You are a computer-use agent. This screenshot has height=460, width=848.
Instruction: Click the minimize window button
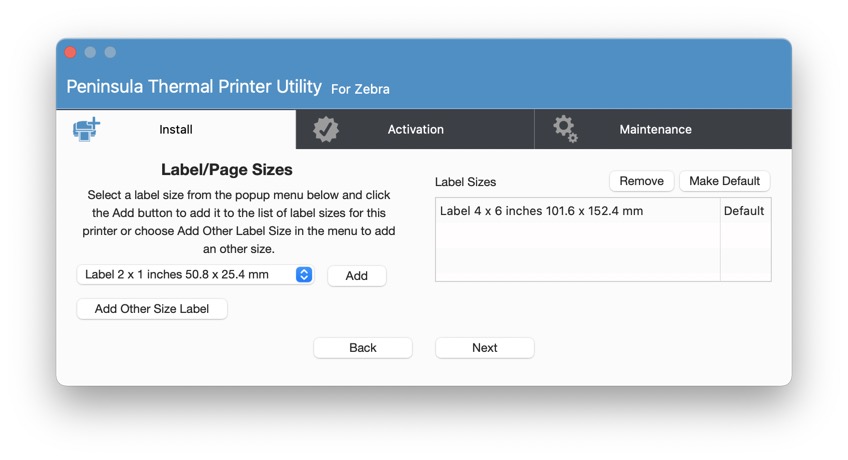tap(90, 52)
